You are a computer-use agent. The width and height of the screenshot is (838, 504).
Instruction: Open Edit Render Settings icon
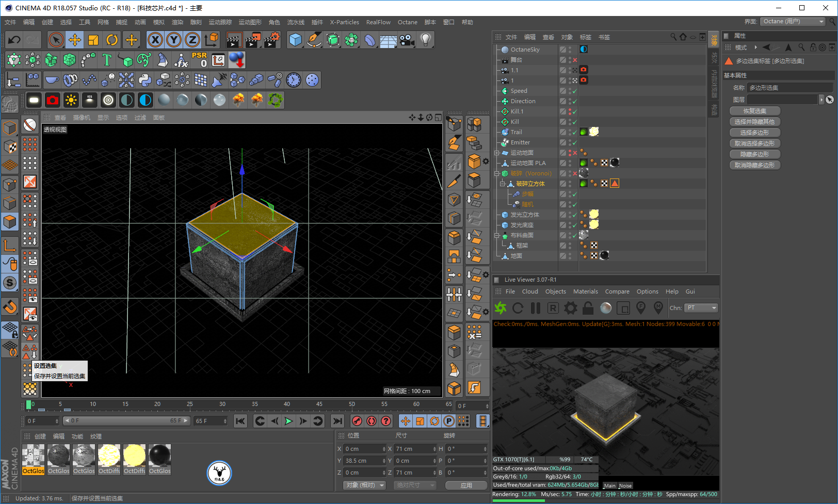272,40
